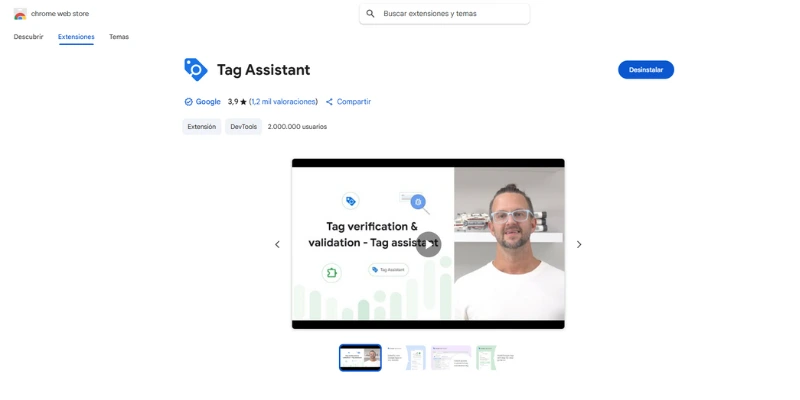Click the Chrome Web Store logo
This screenshot has height=400, width=800.
20,14
